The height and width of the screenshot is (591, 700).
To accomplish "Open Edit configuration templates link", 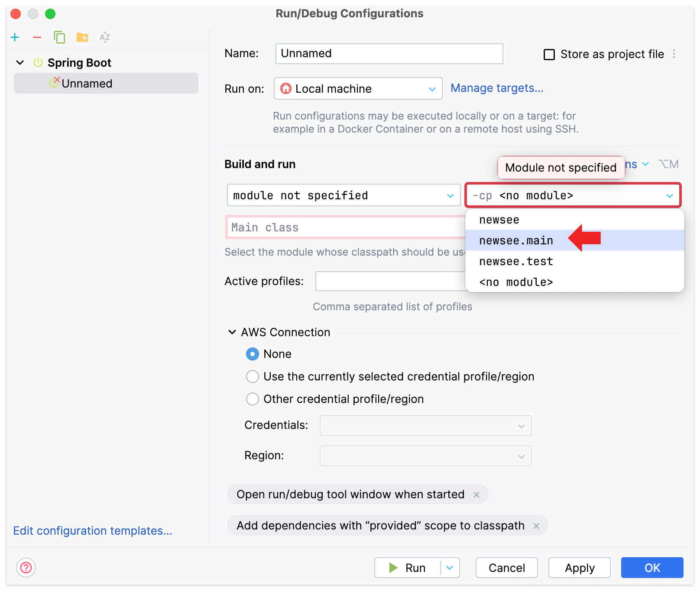I will pos(93,530).
